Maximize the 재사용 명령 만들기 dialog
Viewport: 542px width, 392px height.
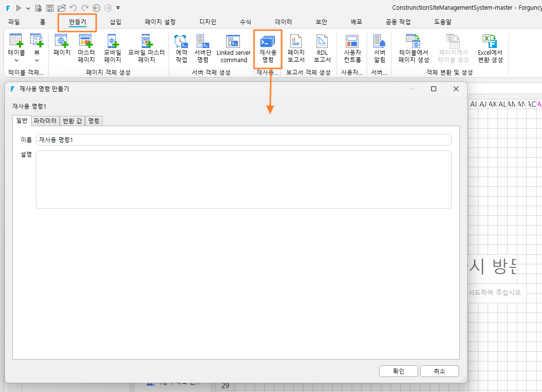point(434,89)
